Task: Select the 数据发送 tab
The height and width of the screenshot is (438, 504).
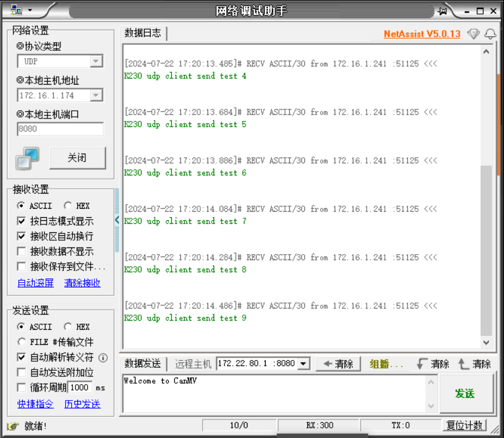Action: (x=143, y=364)
